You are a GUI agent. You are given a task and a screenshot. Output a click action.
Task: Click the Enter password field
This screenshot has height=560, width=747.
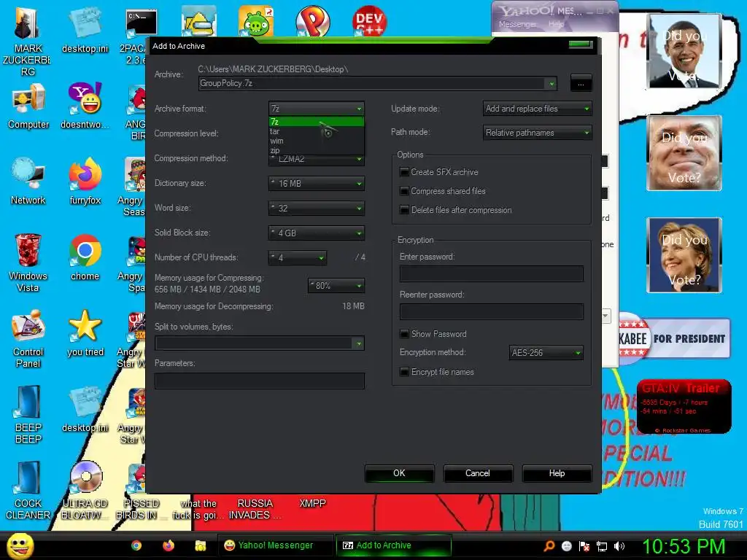pyautogui.click(x=491, y=274)
